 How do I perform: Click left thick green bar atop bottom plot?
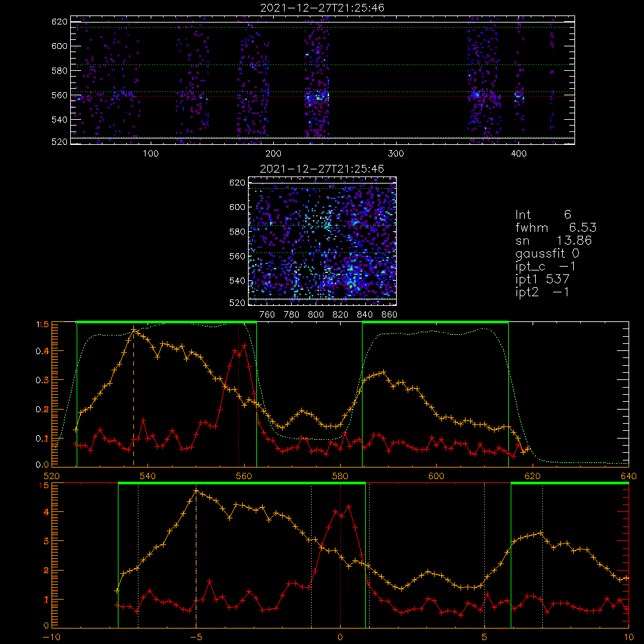click(x=241, y=483)
